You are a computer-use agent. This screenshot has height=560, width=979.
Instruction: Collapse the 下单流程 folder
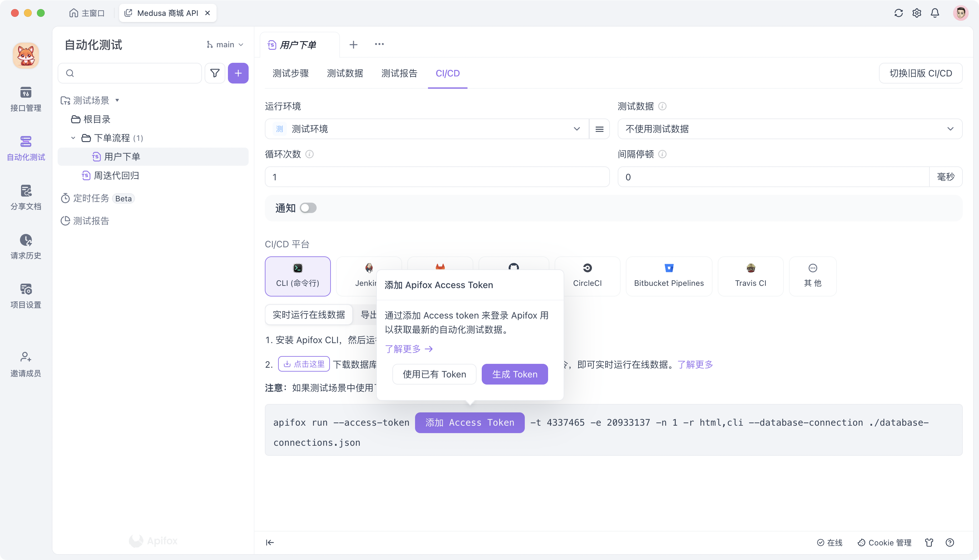pos(73,138)
